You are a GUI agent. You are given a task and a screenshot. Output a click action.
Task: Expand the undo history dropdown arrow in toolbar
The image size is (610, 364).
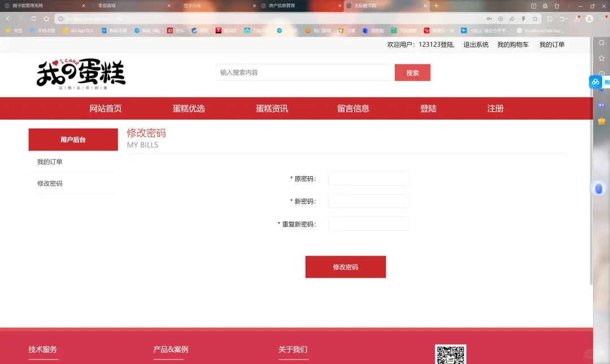(567, 19)
